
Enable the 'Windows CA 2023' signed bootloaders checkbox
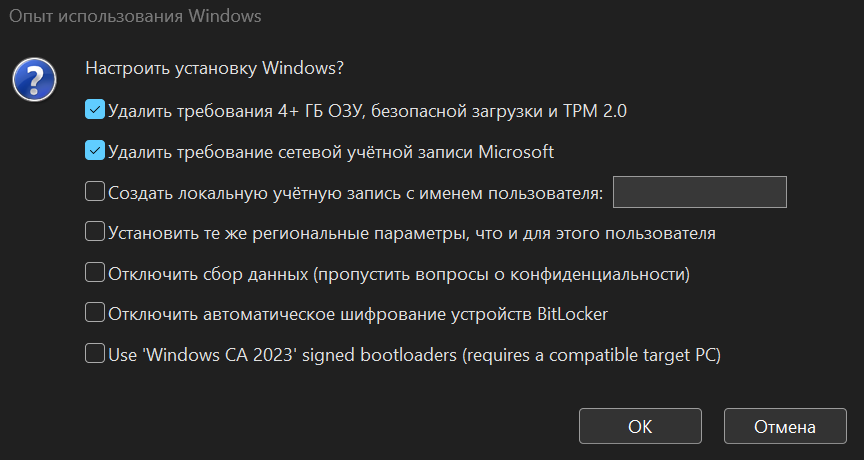(x=95, y=353)
